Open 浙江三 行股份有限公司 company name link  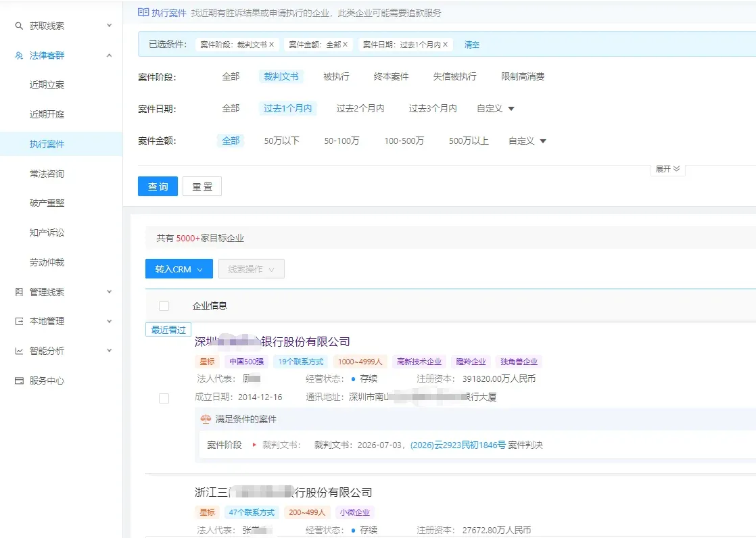point(283,492)
